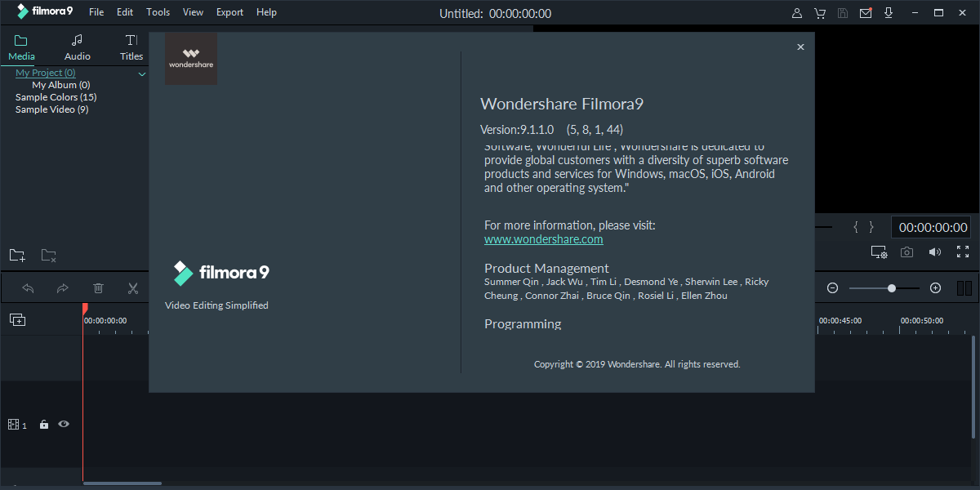This screenshot has width=980, height=490.
Task: Open the View menu
Action: pos(194,12)
